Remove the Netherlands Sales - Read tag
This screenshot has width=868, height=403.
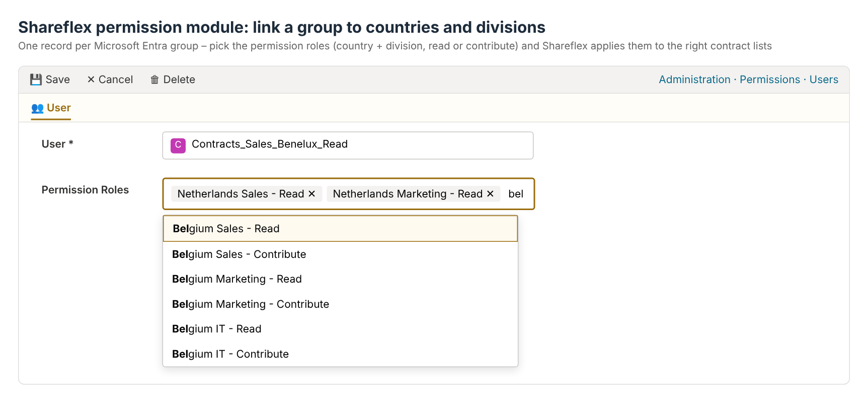(311, 194)
